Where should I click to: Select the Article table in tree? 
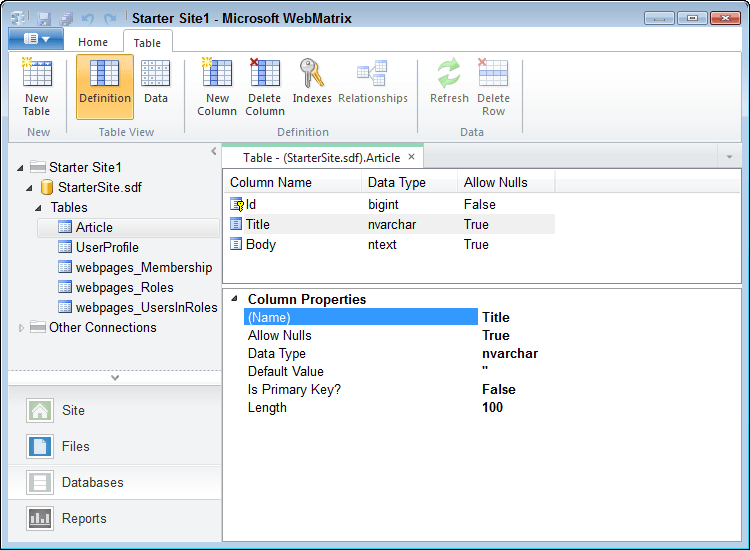128,227
